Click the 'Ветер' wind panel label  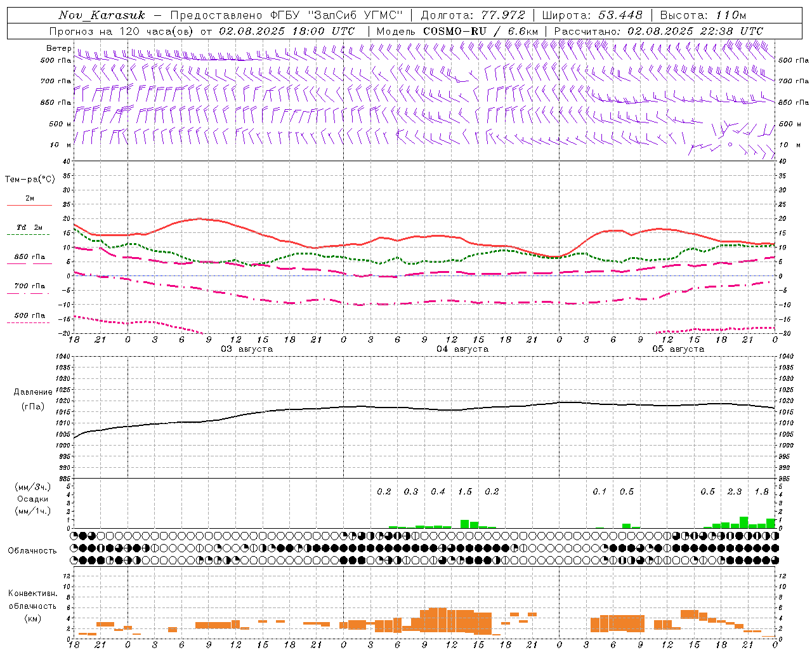(58, 48)
